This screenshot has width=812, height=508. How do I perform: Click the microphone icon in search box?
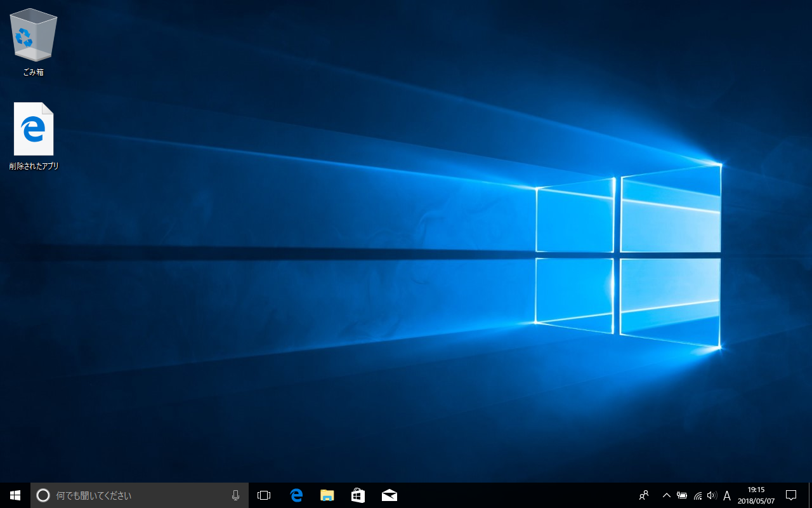[235, 495]
